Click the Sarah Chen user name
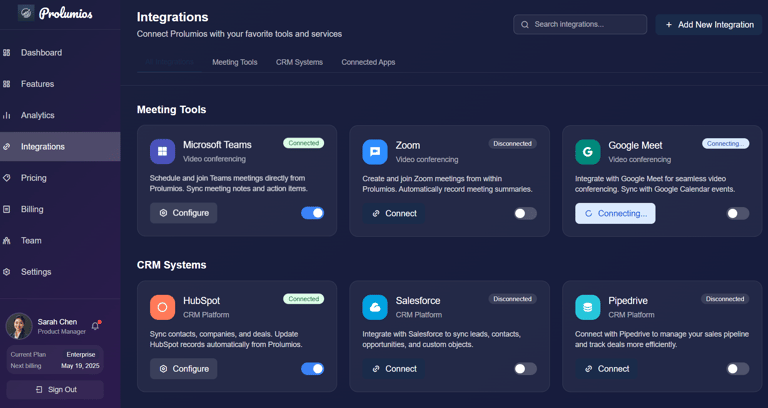This screenshot has height=408, width=768. 57,322
